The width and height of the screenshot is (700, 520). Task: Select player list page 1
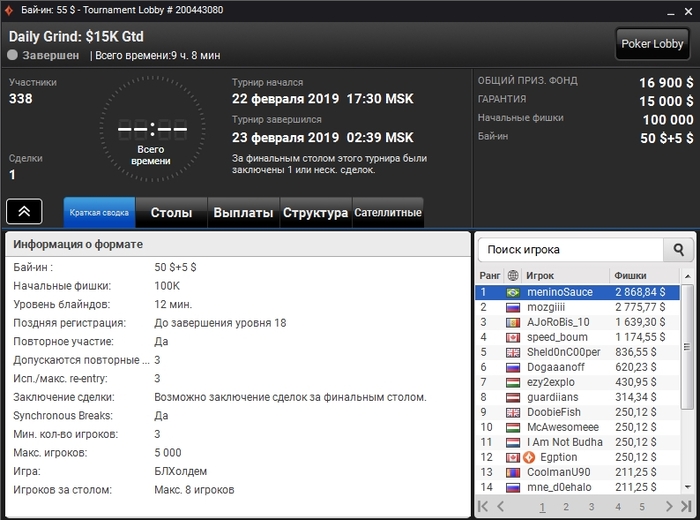tap(542, 507)
